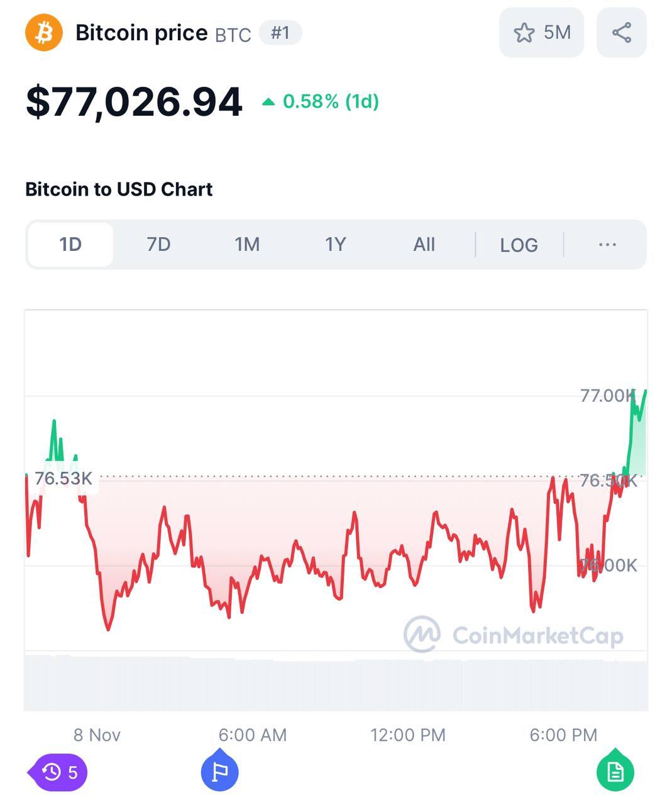Click the orange Bitcoin logo icon
Image resolution: width=672 pixels, height=805 pixels.
[44, 33]
